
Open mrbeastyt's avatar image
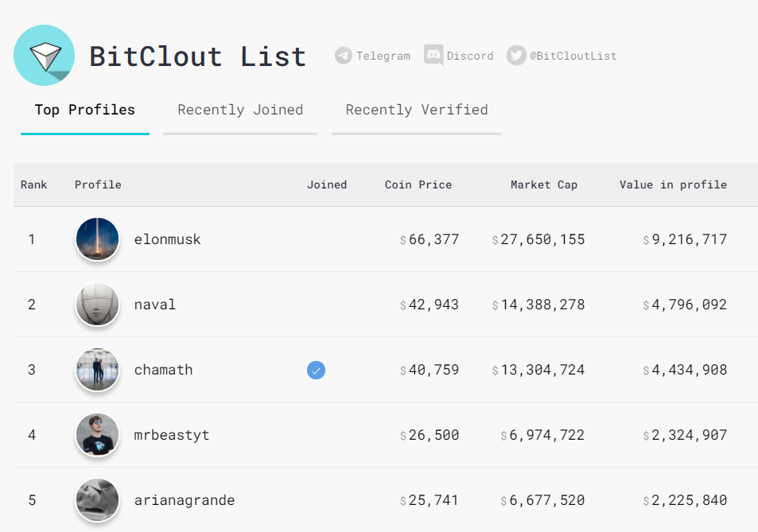(x=97, y=435)
